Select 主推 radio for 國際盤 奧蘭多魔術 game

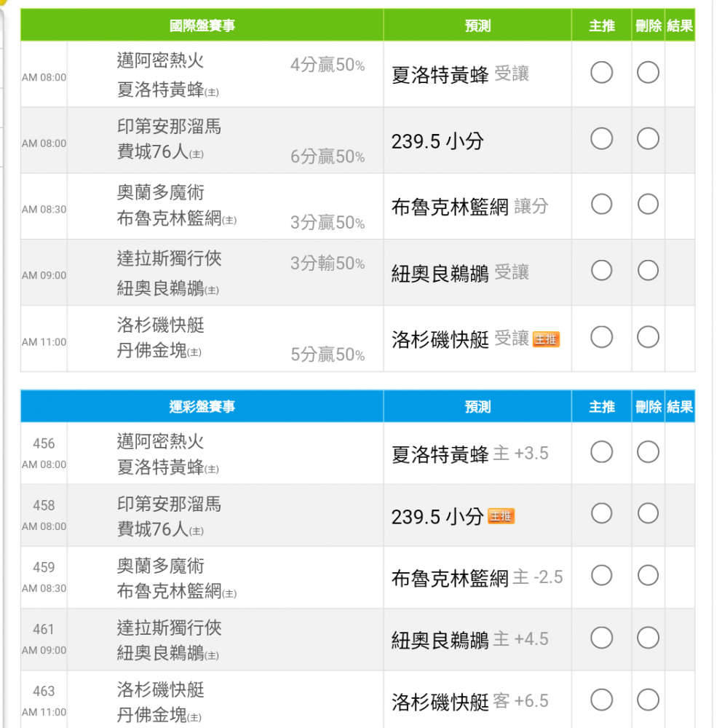pyautogui.click(x=601, y=205)
